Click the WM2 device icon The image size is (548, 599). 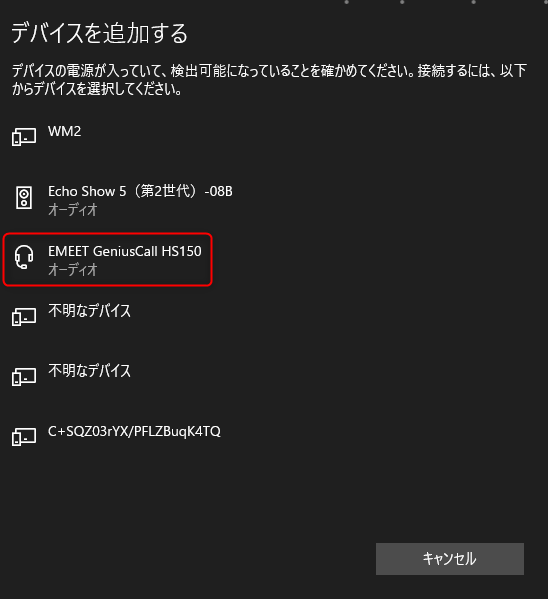click(24, 137)
